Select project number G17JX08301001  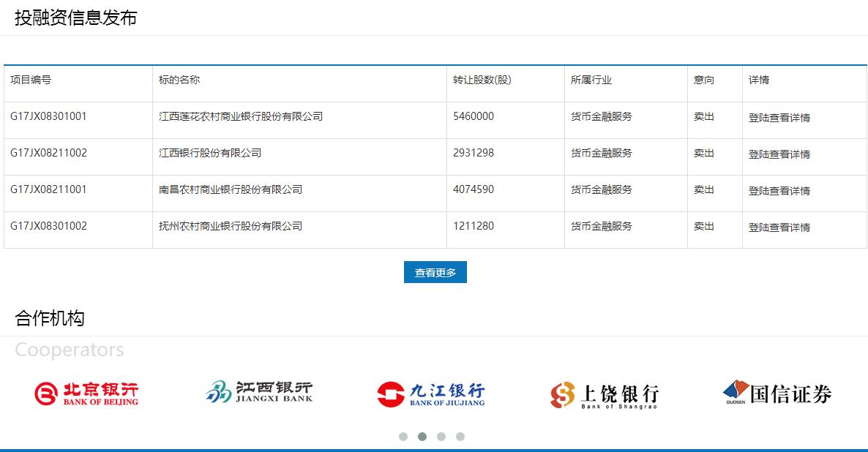48,116
